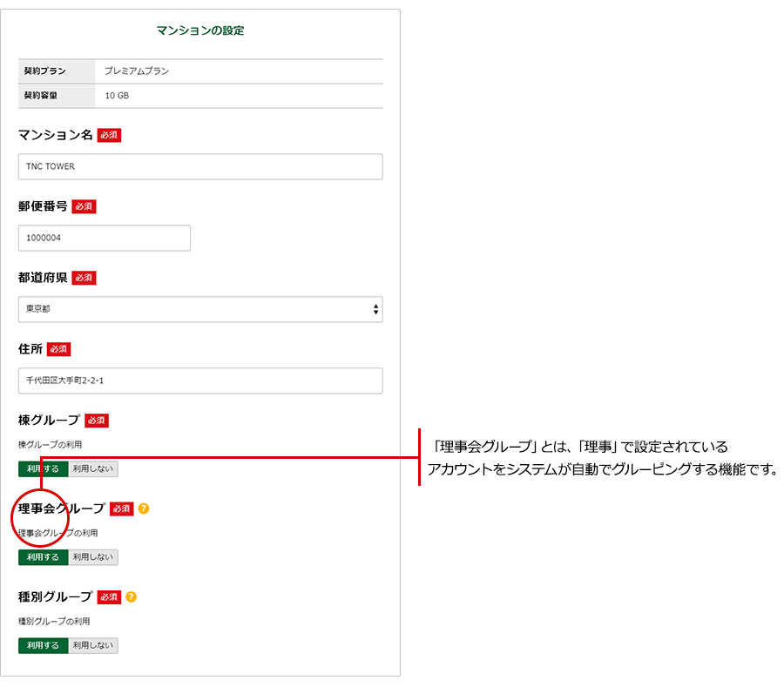Click the 必須 badge next to マンション名
This screenshot has width=784, height=687.
point(109,135)
